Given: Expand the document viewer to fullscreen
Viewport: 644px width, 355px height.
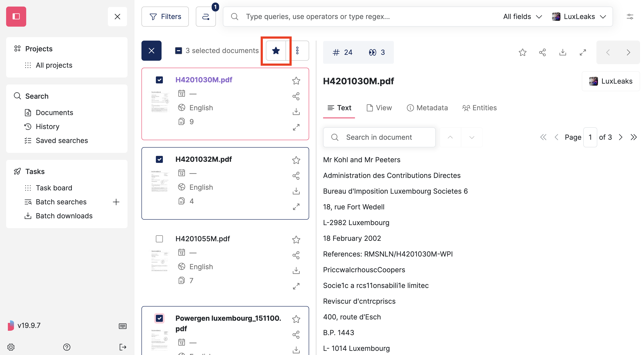Looking at the screenshot, I should 583,52.
